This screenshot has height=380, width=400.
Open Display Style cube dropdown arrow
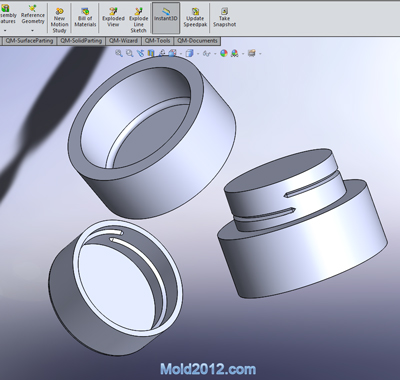click(x=198, y=53)
